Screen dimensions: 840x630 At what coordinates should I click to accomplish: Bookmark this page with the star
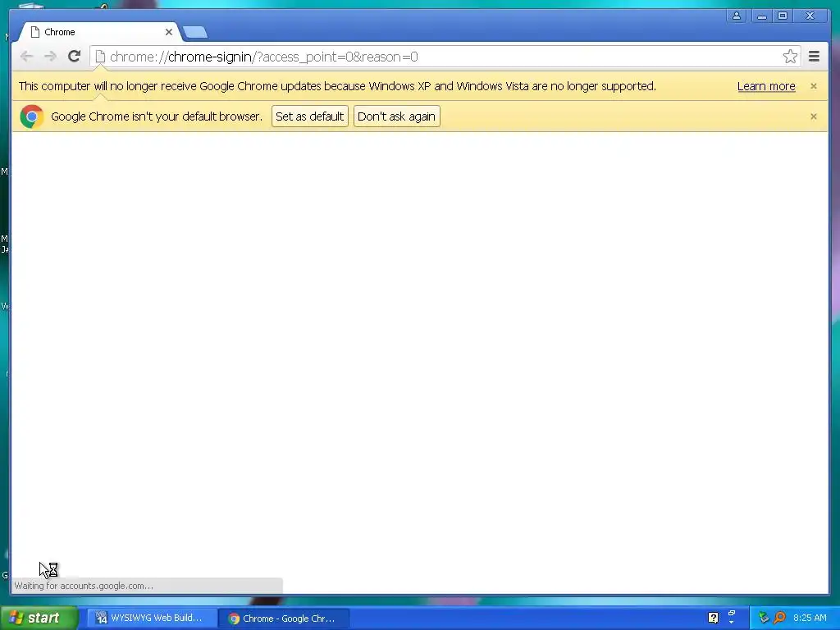(x=790, y=57)
